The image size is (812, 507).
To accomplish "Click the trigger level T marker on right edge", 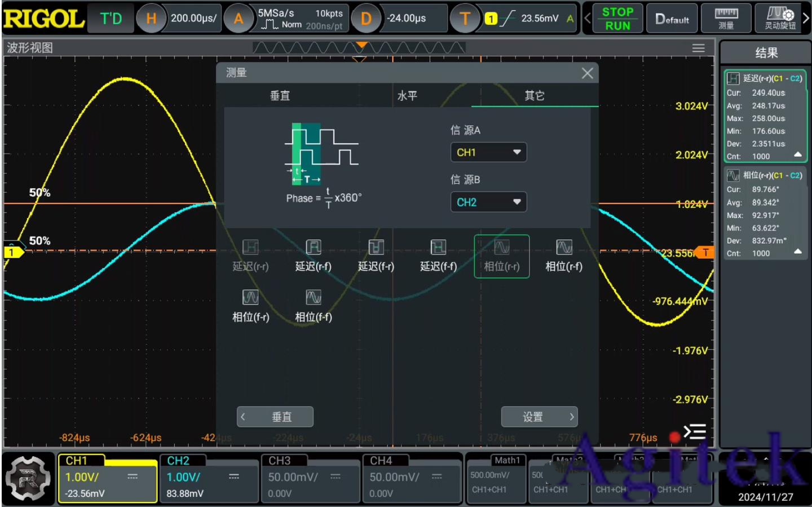I will click(705, 253).
